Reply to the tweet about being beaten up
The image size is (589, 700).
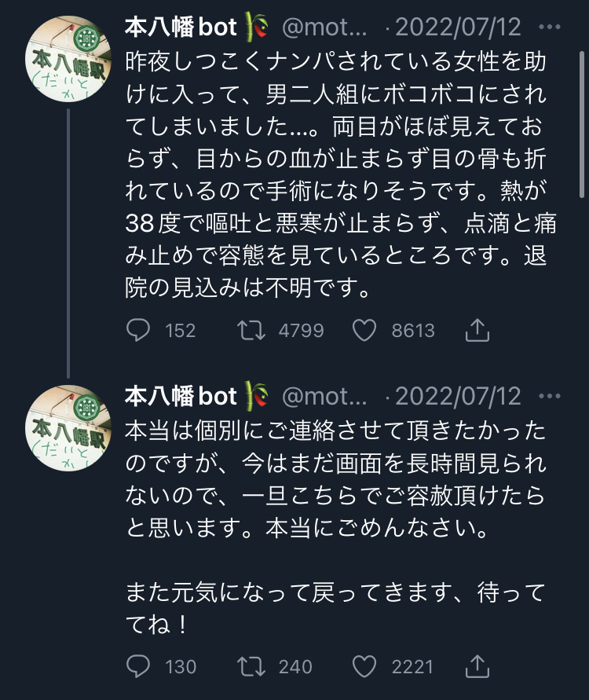(138, 331)
